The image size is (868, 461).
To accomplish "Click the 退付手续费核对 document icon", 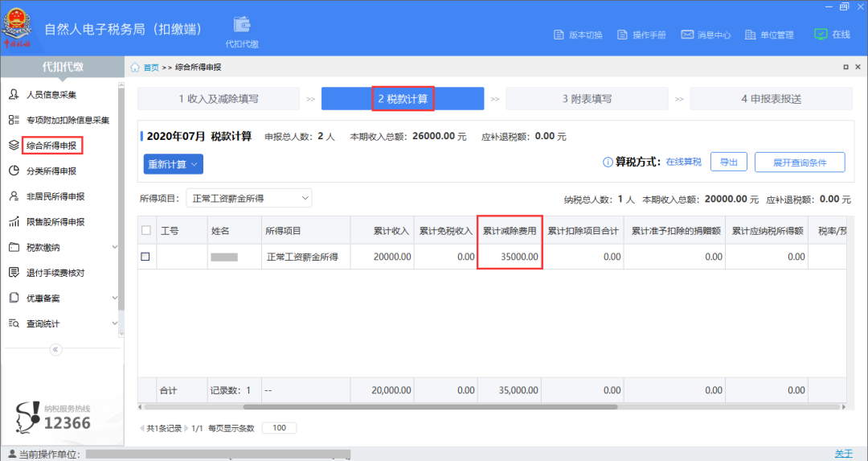I will [14, 273].
